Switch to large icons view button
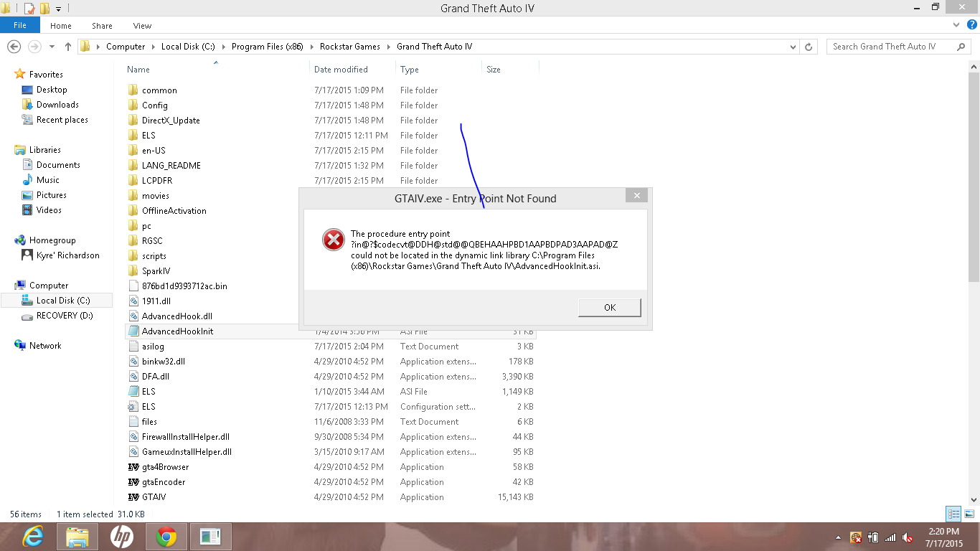 [969, 514]
